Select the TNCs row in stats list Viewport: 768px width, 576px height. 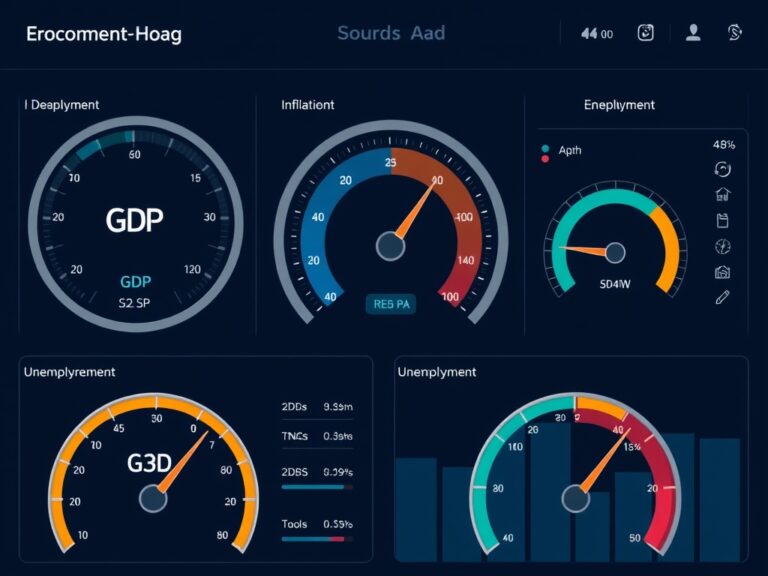coord(317,436)
